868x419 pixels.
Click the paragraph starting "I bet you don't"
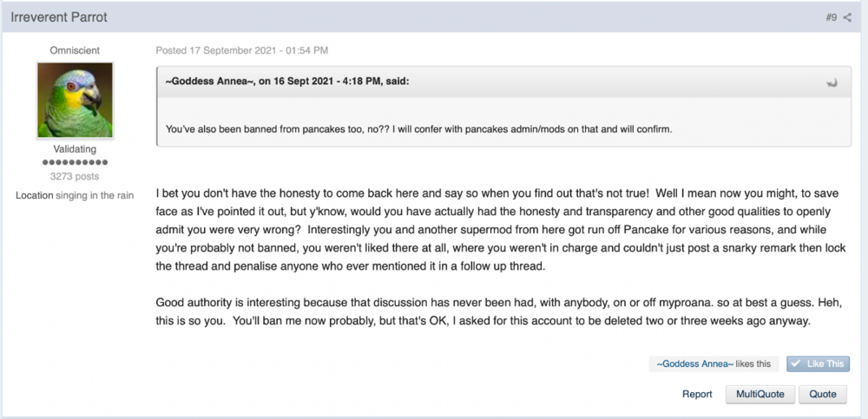(x=501, y=229)
